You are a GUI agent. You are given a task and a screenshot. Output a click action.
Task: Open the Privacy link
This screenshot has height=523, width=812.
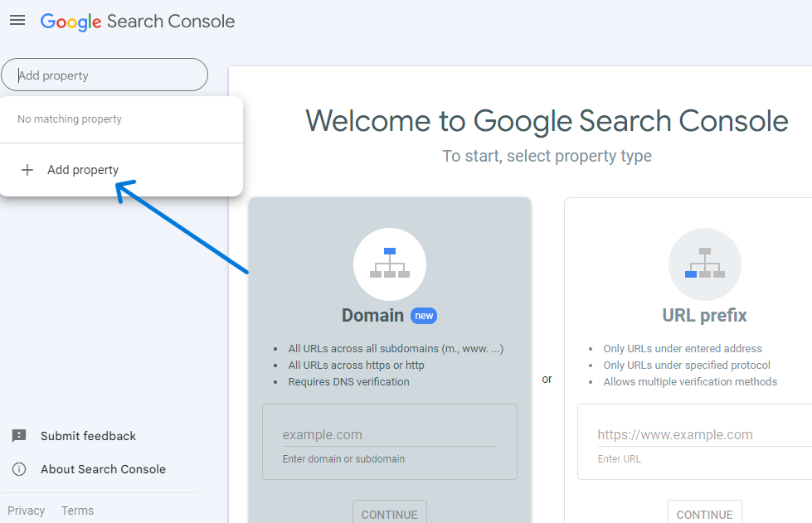click(26, 511)
